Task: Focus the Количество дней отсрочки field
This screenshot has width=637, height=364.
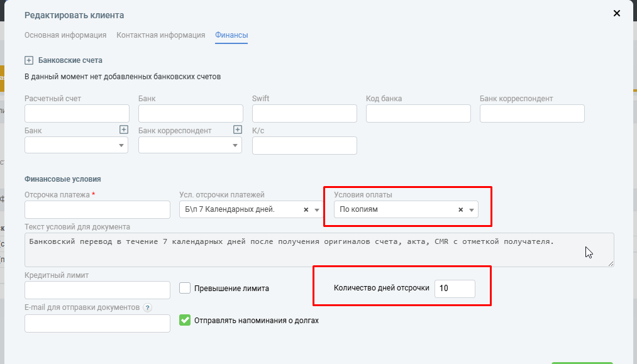Action: pyautogui.click(x=455, y=289)
